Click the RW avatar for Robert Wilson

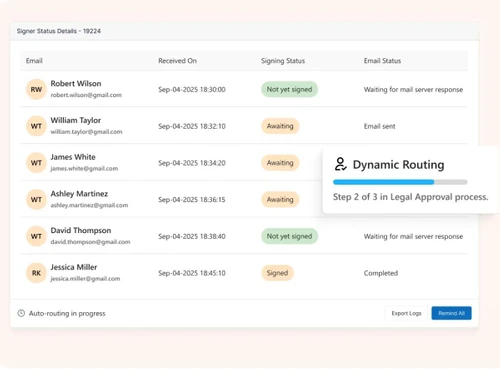click(36, 89)
